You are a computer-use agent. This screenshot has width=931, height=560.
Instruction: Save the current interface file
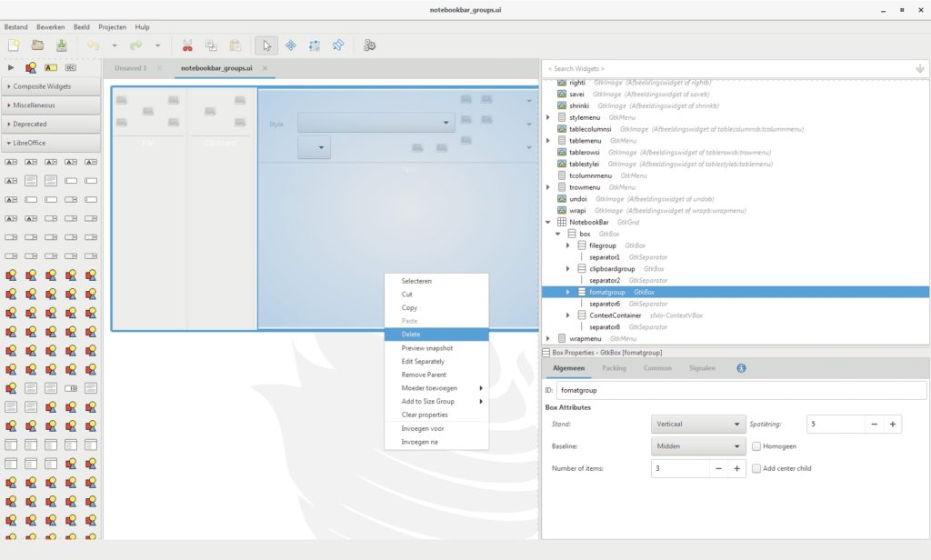point(61,45)
